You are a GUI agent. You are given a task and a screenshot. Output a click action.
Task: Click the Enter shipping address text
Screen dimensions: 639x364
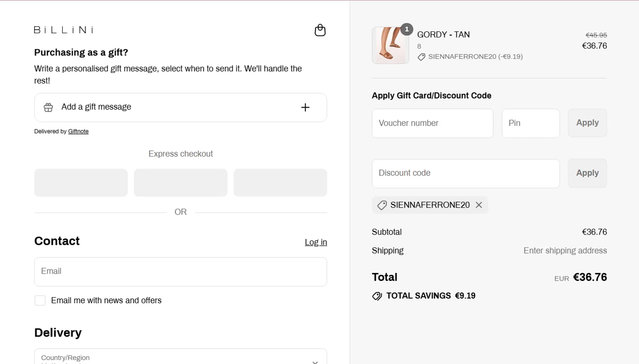coord(565,251)
